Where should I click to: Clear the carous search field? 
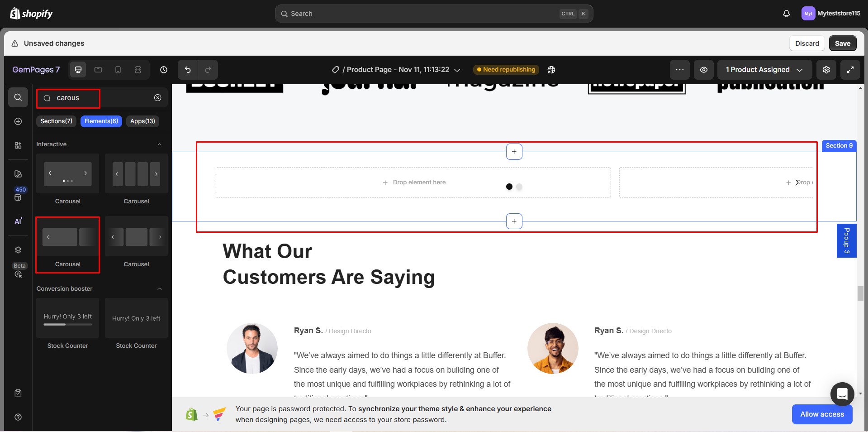[157, 98]
